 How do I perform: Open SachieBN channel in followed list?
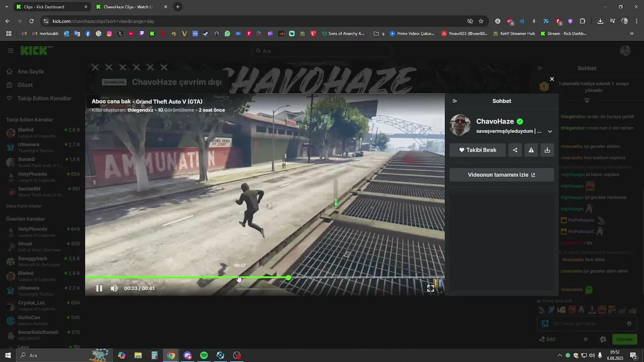pyautogui.click(x=43, y=192)
